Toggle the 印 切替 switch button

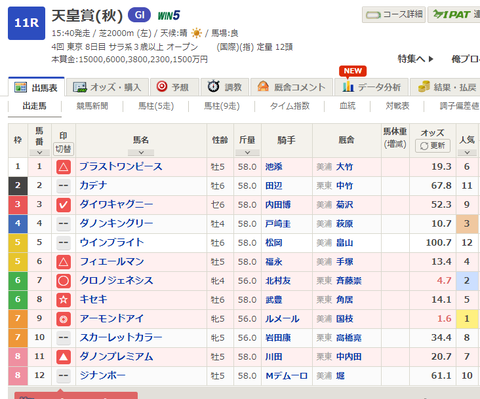(63, 149)
